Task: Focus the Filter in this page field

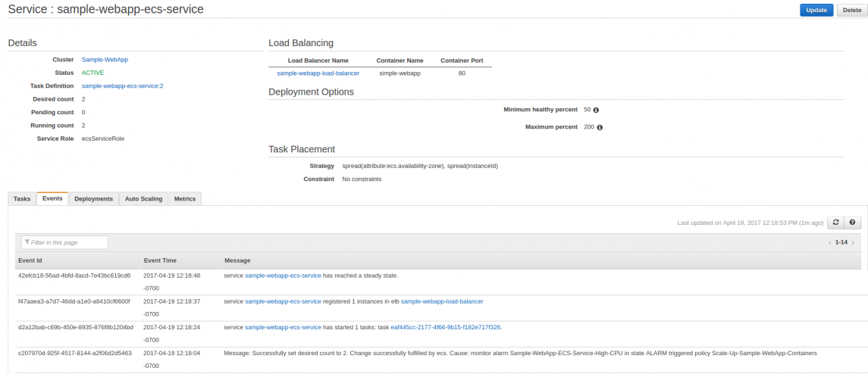Action: click(x=64, y=242)
